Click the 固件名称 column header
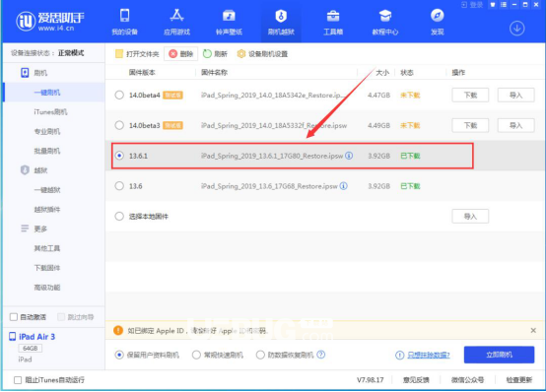 tap(214, 73)
